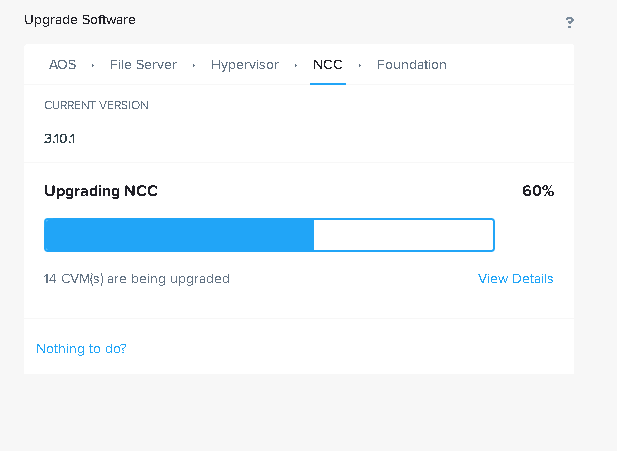Click the active NCC tab
The height and width of the screenshot is (451, 617).
tap(328, 65)
